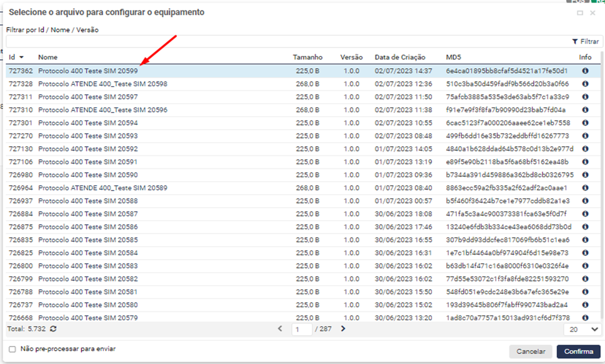
Task: Click info icon for Protocolo 400 Teste SIM 20599
Action: pos(585,71)
